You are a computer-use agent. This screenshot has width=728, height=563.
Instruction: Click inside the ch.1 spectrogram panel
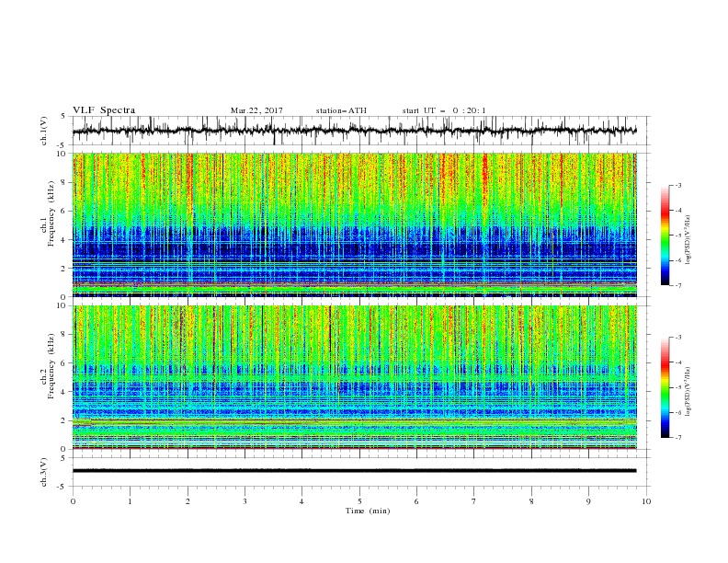[x=354, y=224]
